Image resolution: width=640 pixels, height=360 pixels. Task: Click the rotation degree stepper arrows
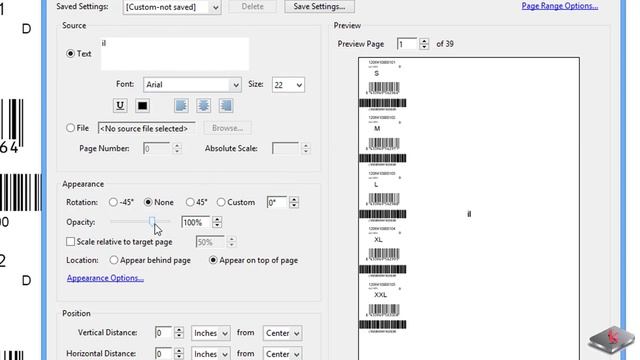pyautogui.click(x=294, y=202)
